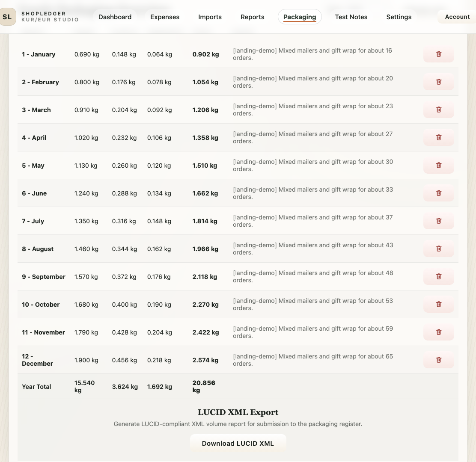Viewport: 476px width, 462px height.
Task: Delete the March packaging entry
Action: pos(438,109)
